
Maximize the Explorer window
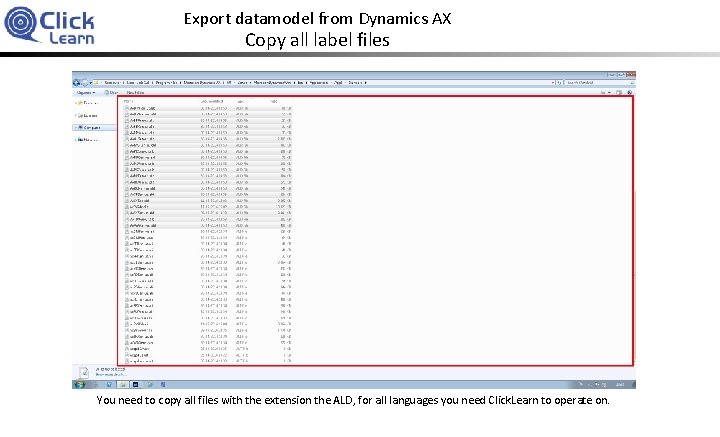[621, 75]
